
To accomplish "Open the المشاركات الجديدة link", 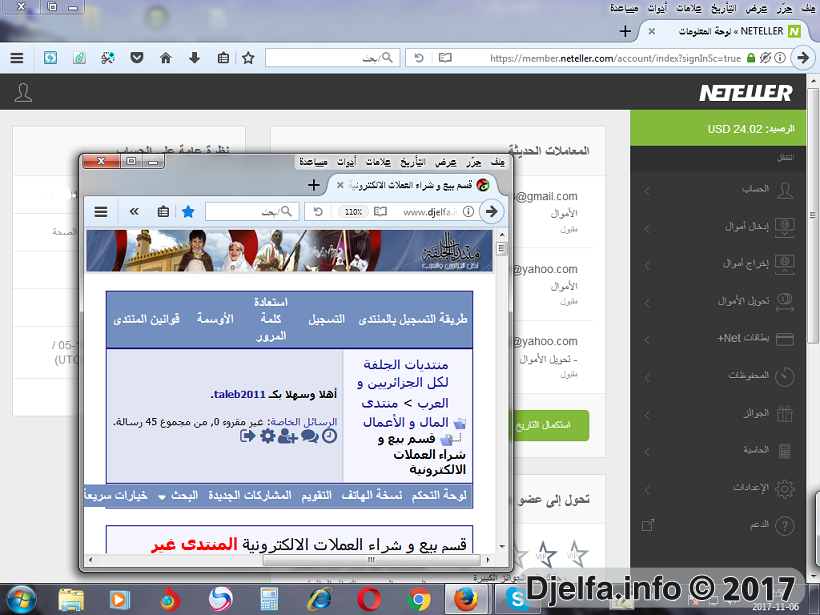I will tap(249, 495).
